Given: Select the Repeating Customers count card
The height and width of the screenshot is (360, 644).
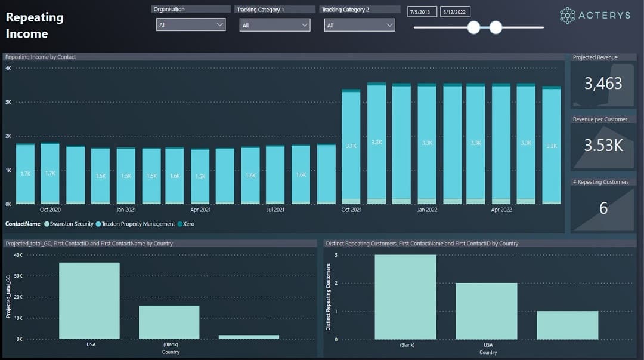Looking at the screenshot, I should coord(603,208).
